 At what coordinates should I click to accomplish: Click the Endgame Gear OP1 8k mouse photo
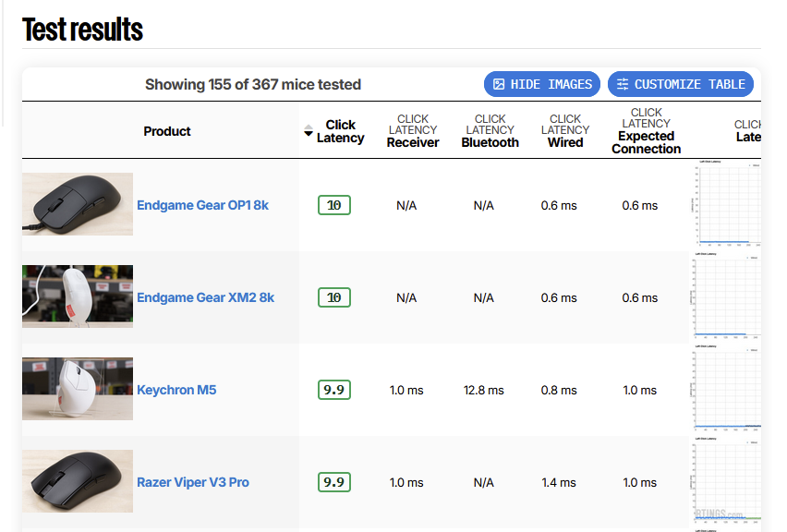pyautogui.click(x=78, y=203)
